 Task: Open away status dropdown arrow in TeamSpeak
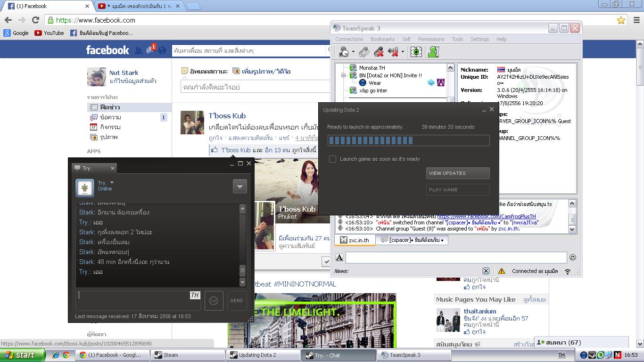353,52
